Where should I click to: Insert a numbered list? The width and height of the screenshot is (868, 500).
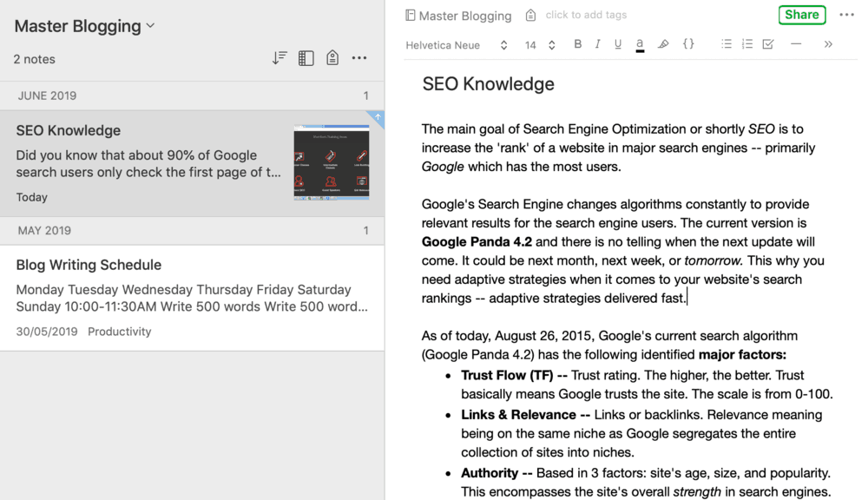747,44
